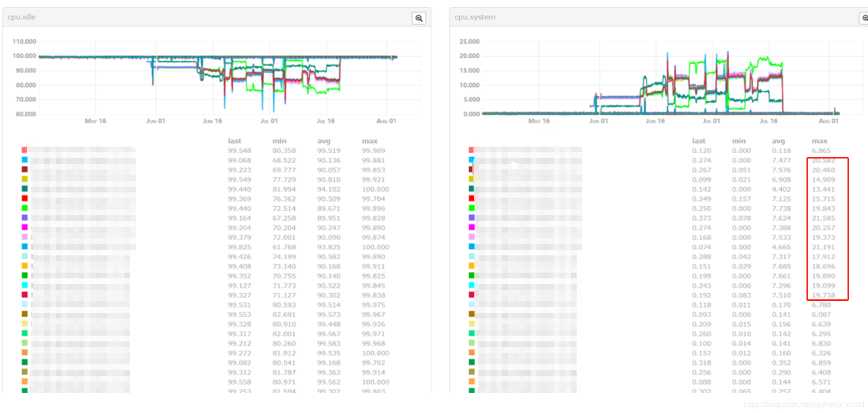Select the max value 14.909 in cpu.system
Screen dimensions: 868x413
tap(824, 180)
